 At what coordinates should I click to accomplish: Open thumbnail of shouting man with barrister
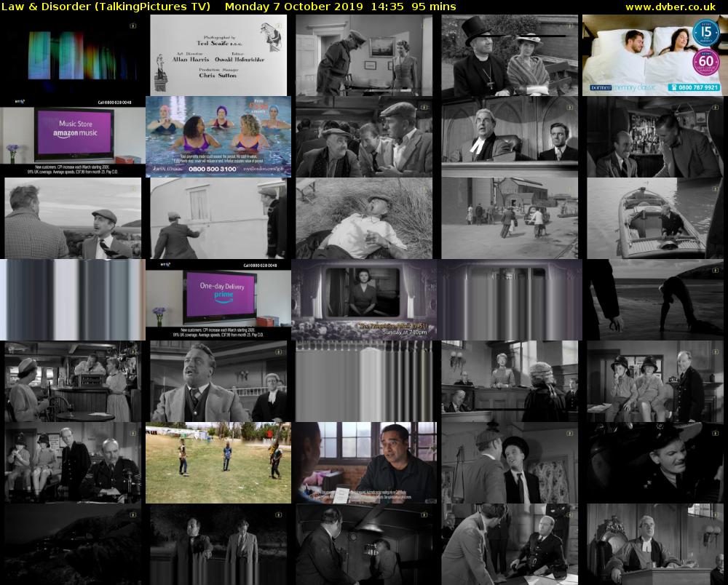(x=218, y=381)
